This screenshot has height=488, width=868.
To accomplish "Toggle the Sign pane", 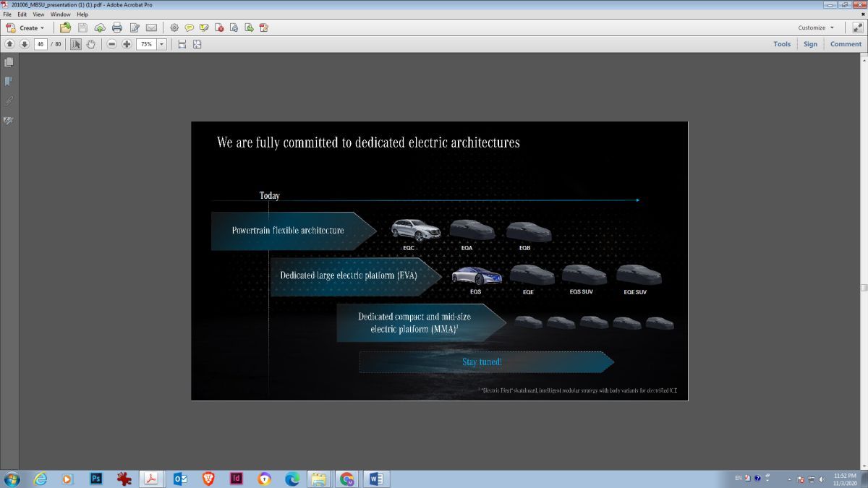I will click(x=810, y=44).
